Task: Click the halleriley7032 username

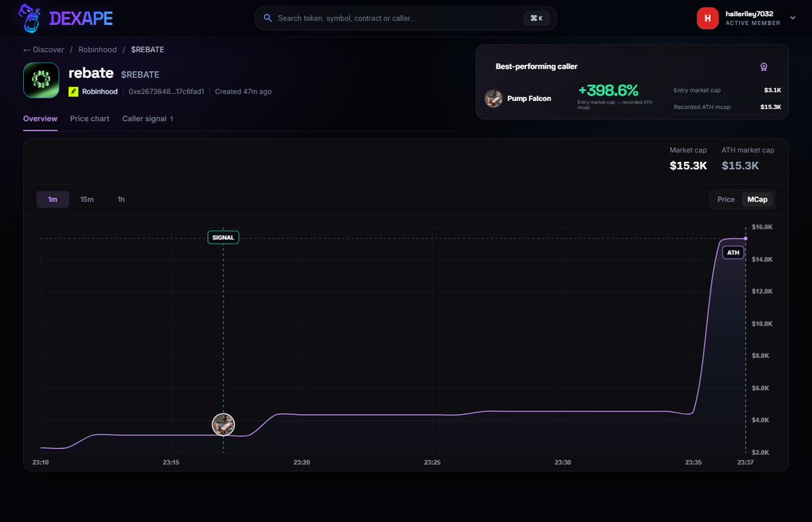Action: coord(749,14)
